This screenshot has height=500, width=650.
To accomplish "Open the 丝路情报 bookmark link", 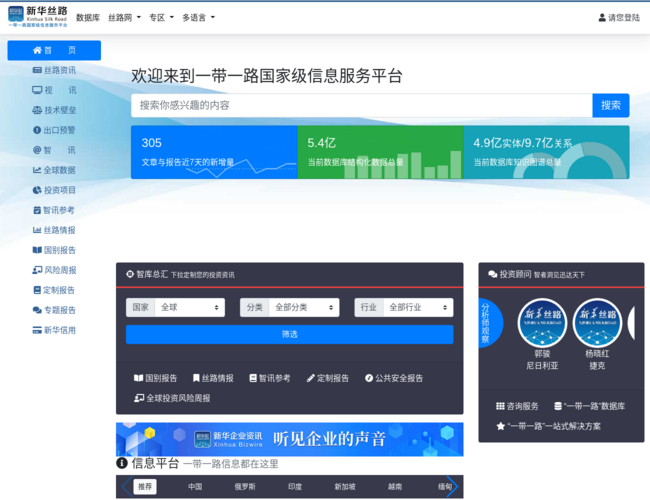I will click(213, 378).
